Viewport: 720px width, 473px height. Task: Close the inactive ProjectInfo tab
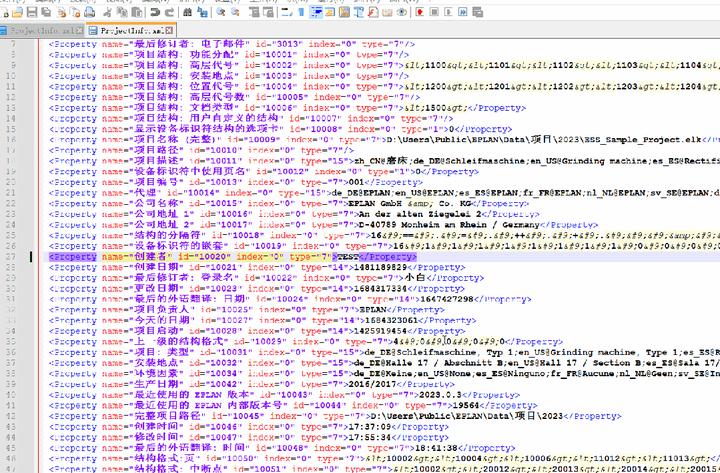coord(79,31)
